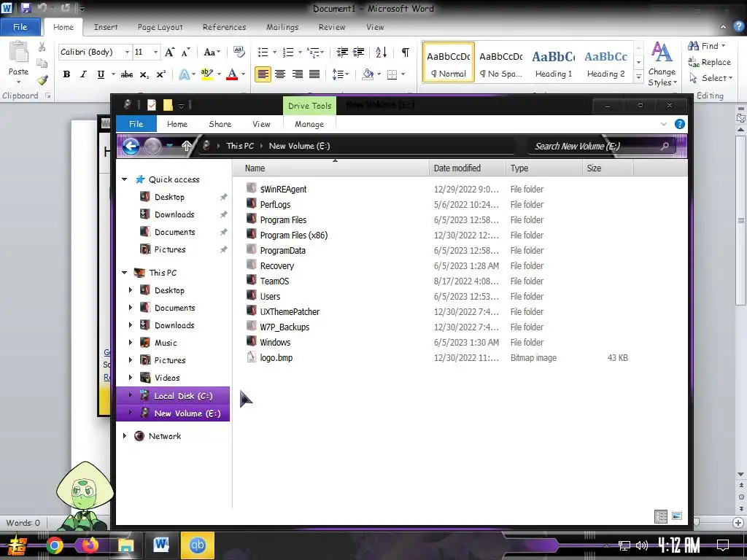Toggle Italic formatting in Word ribbon

pyautogui.click(x=83, y=74)
